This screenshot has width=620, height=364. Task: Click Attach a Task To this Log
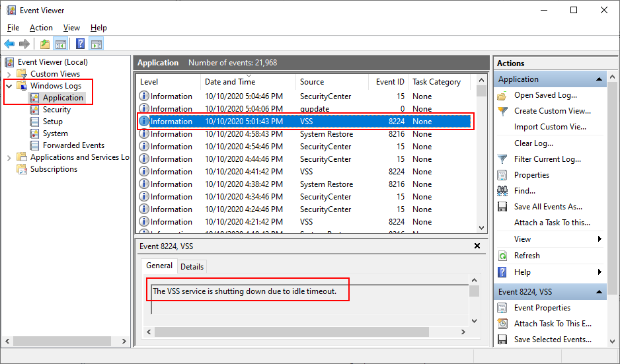[x=552, y=223]
